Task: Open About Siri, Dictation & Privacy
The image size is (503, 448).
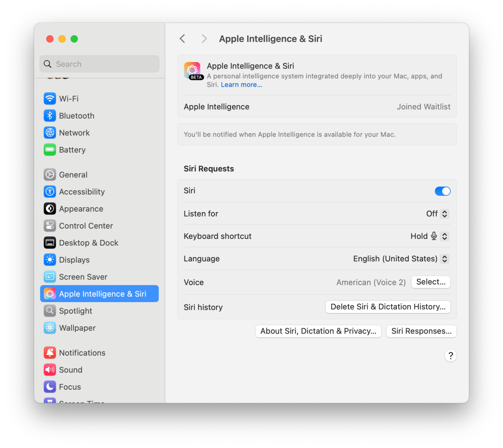Action: point(319,331)
